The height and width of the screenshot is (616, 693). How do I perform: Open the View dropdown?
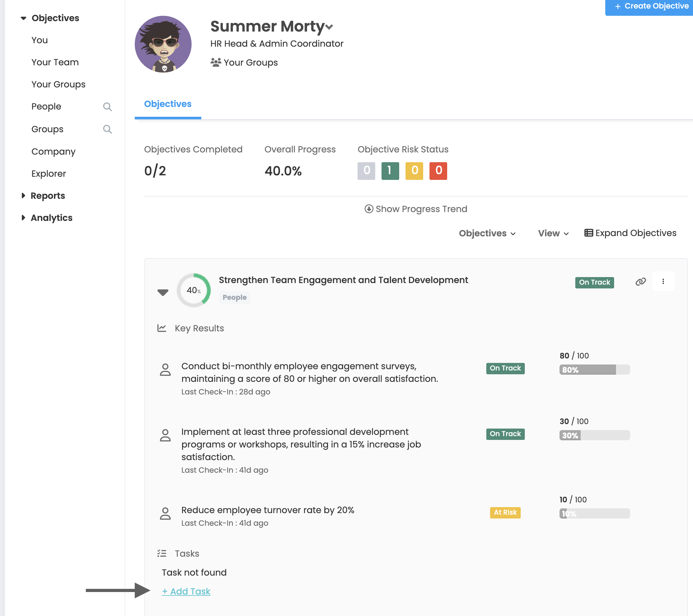coord(553,233)
